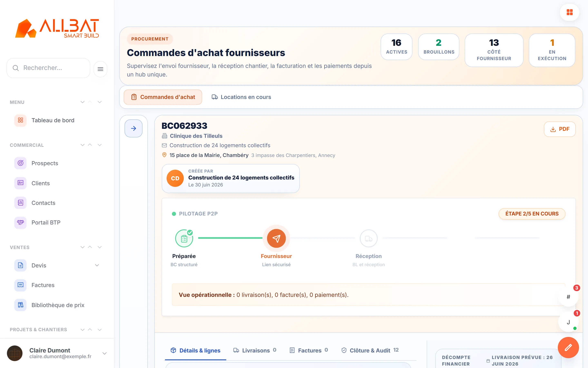Click the 16 Actives stat card
Viewport: 588px width, 368px height.
pos(396,47)
